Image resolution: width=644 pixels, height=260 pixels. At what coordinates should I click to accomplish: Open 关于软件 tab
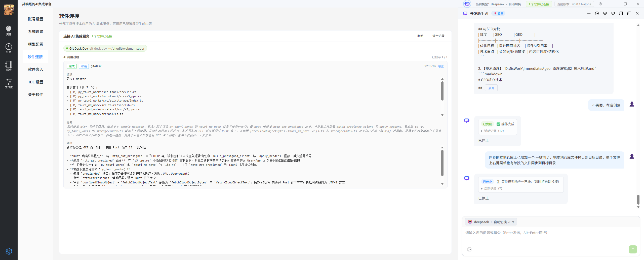coord(35,95)
